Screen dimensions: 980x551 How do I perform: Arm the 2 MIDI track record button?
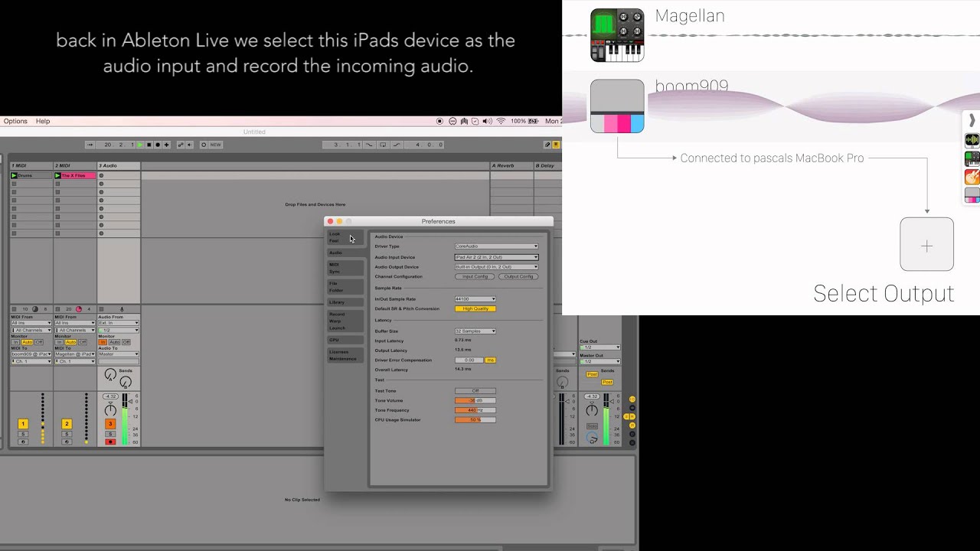(67, 442)
